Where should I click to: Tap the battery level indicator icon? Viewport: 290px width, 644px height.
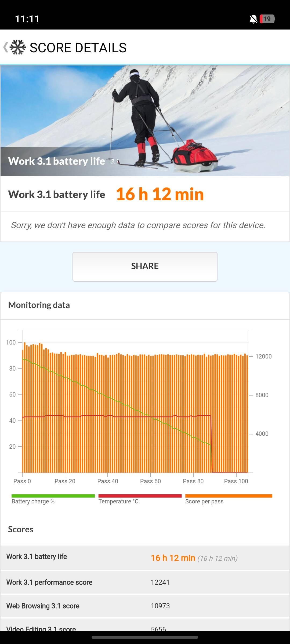267,19
